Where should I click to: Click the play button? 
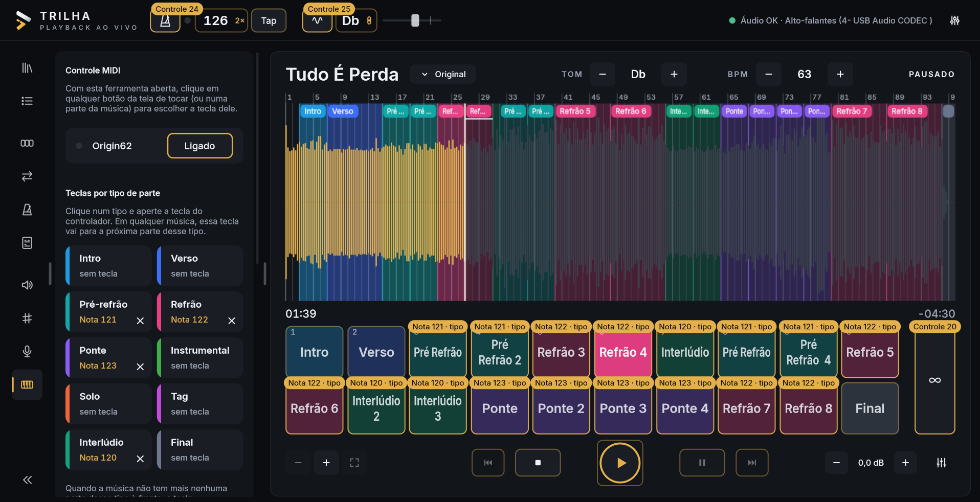click(620, 463)
